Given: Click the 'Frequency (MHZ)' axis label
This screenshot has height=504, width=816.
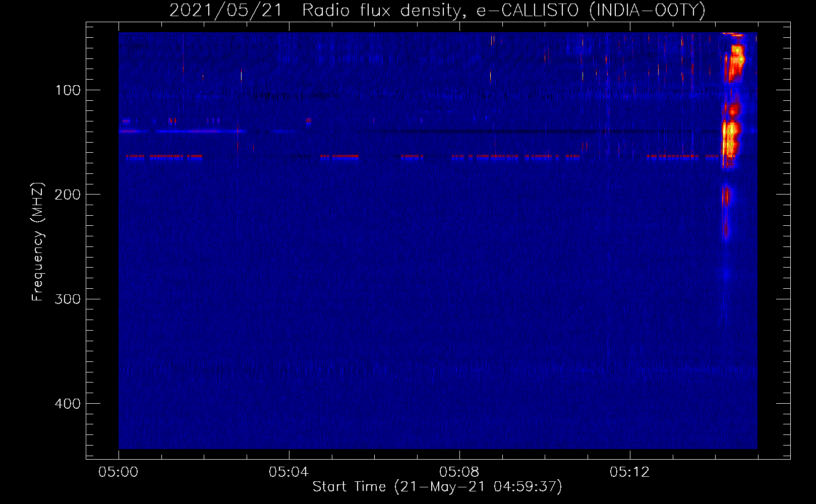Looking at the screenshot, I should coord(38,242).
